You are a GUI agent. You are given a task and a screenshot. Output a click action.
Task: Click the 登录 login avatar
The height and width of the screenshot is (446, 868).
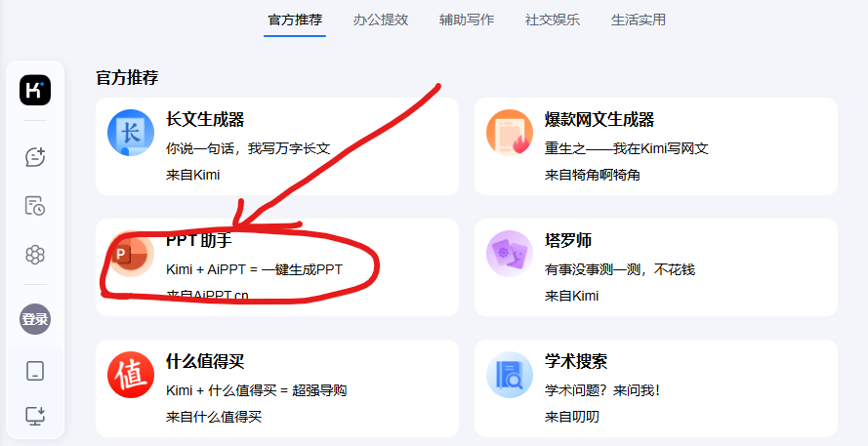(35, 319)
